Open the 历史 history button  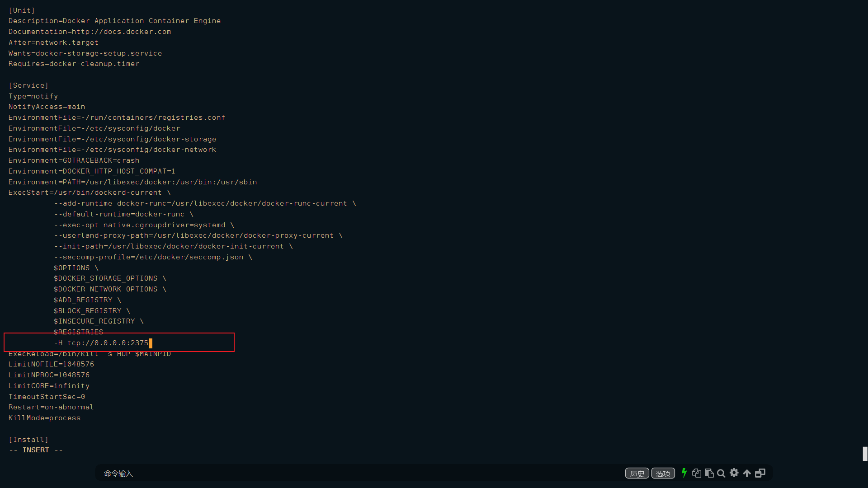637,473
